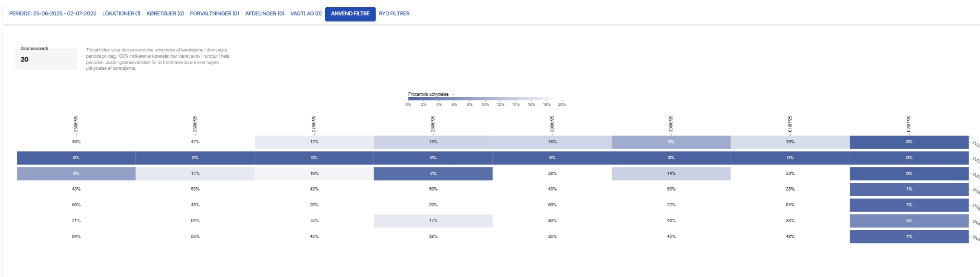Click Ryd Filtrer to clear filters
The width and height of the screenshot is (980, 277).
pyautogui.click(x=394, y=13)
